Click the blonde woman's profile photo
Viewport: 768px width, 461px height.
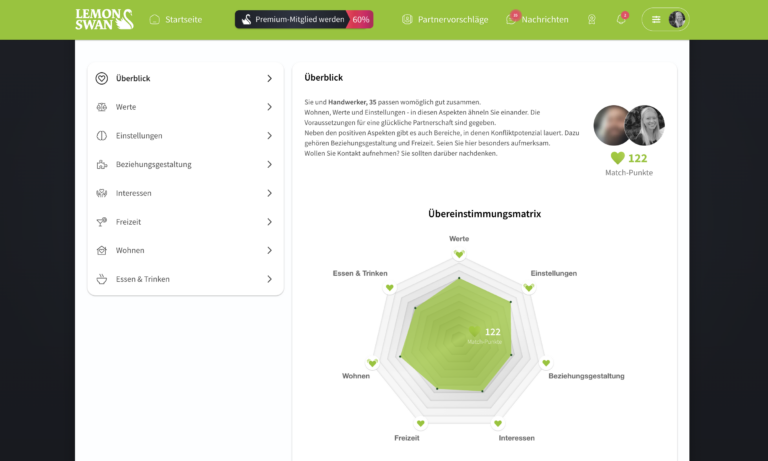pos(645,125)
